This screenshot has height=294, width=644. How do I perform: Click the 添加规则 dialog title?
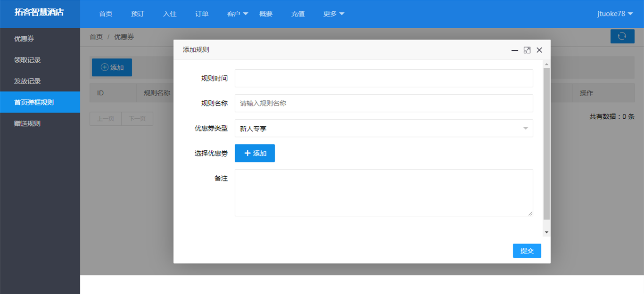tap(196, 49)
